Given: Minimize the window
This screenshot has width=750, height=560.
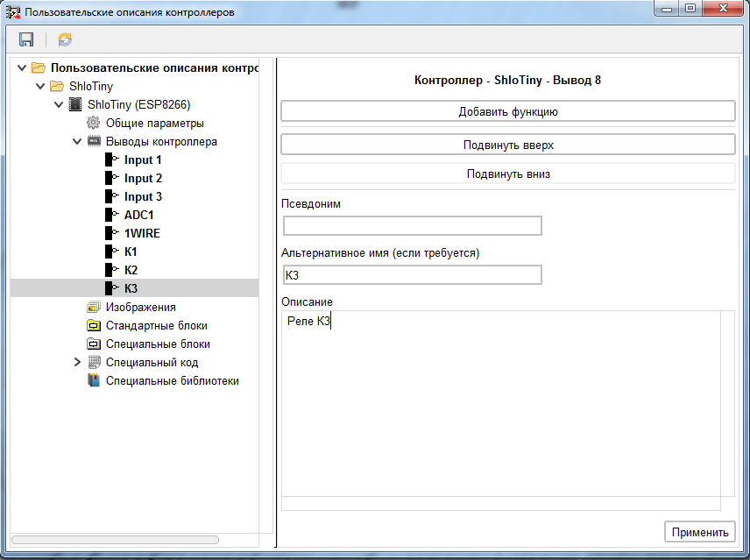Looking at the screenshot, I should pos(668,8).
